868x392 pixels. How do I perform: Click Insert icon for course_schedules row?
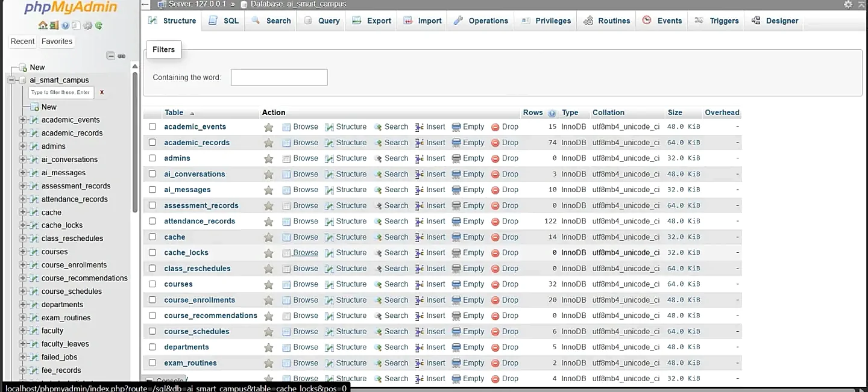pos(420,331)
